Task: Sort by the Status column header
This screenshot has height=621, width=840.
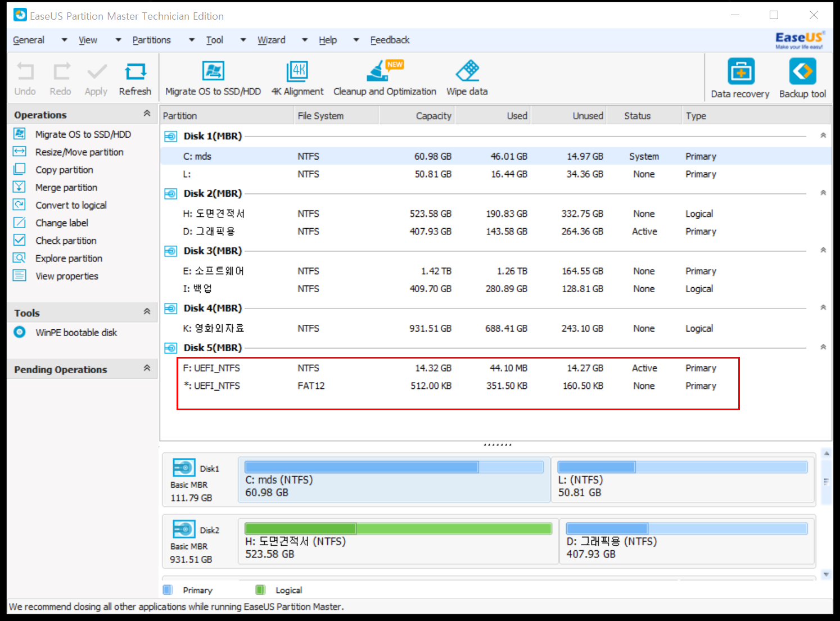Action: (x=645, y=116)
